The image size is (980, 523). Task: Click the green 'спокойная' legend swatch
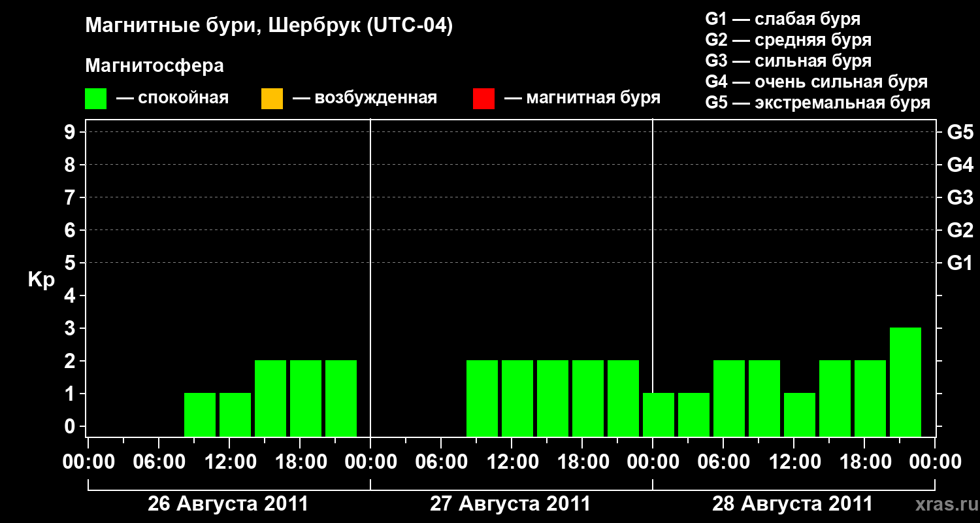(96, 99)
